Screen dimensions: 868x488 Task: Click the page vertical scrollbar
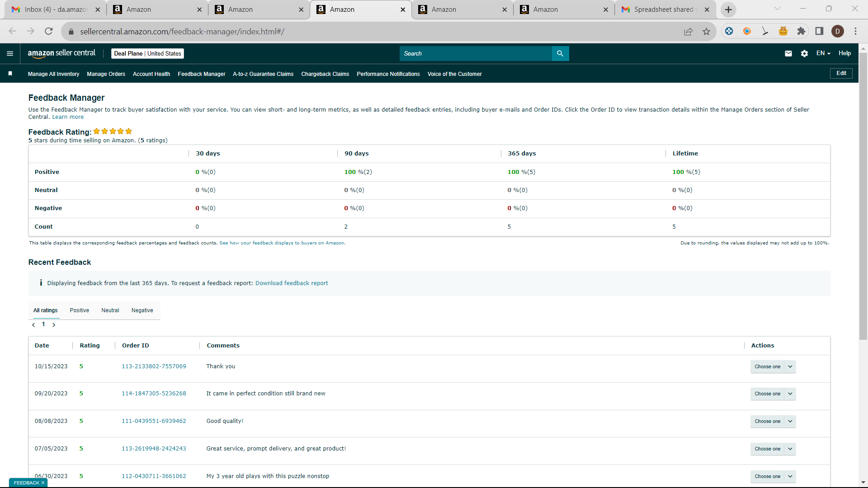click(863, 197)
